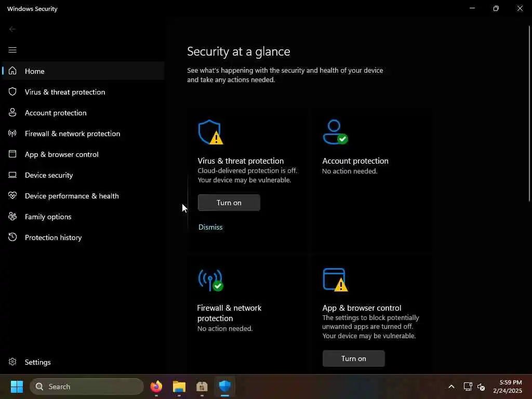
Task: Click 'No action needed.' under Account protection
Action: (350, 171)
